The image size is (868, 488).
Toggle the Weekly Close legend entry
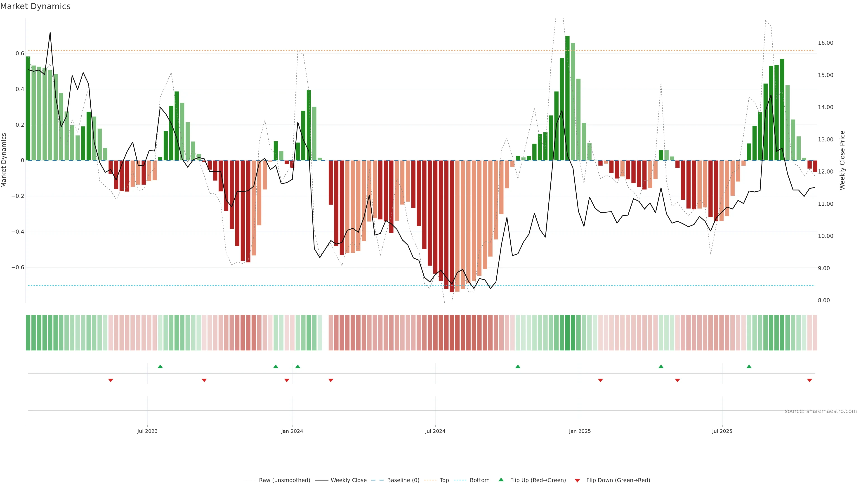348,480
